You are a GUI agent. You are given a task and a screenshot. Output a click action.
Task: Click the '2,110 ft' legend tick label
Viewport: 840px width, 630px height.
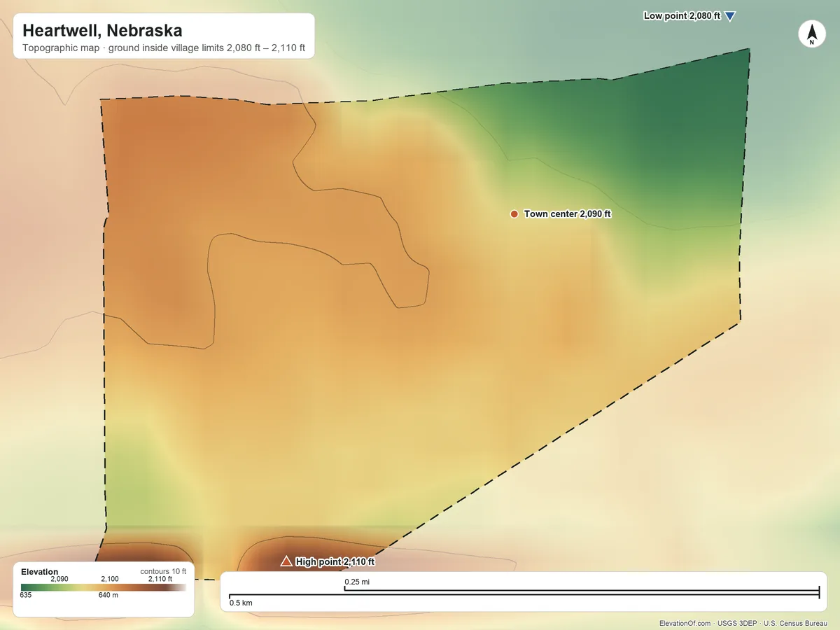tap(160, 579)
